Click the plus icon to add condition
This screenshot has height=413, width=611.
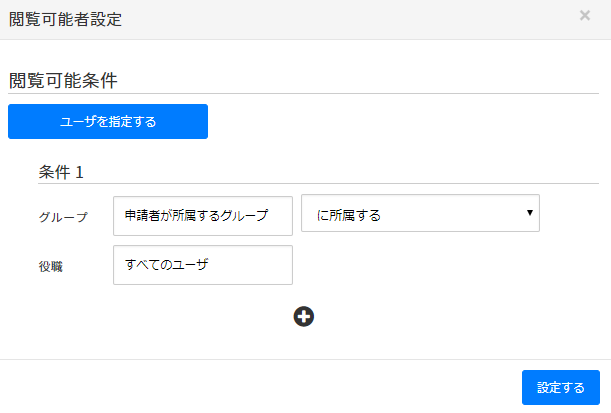(x=304, y=316)
